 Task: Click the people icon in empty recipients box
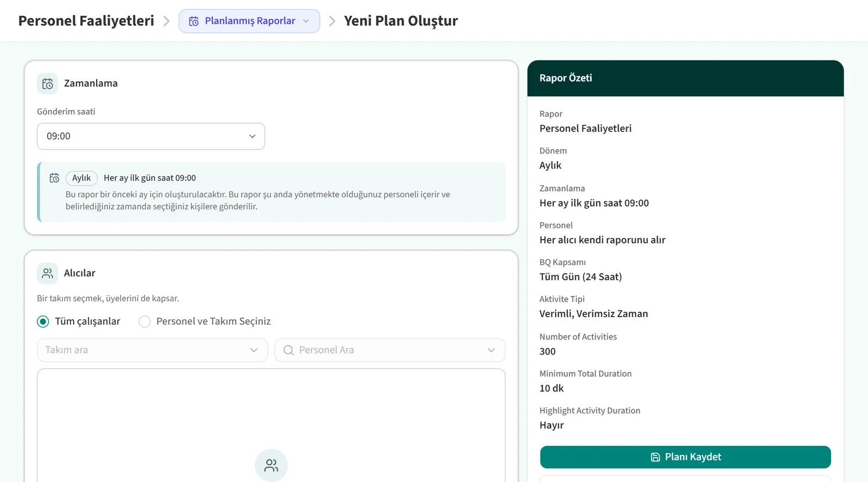click(x=271, y=465)
